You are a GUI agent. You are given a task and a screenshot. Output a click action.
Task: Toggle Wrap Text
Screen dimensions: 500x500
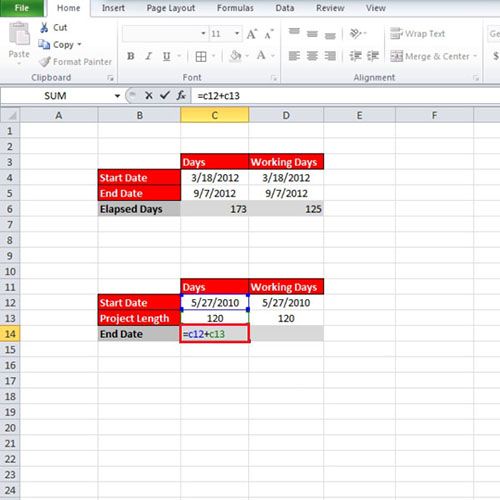(417, 34)
